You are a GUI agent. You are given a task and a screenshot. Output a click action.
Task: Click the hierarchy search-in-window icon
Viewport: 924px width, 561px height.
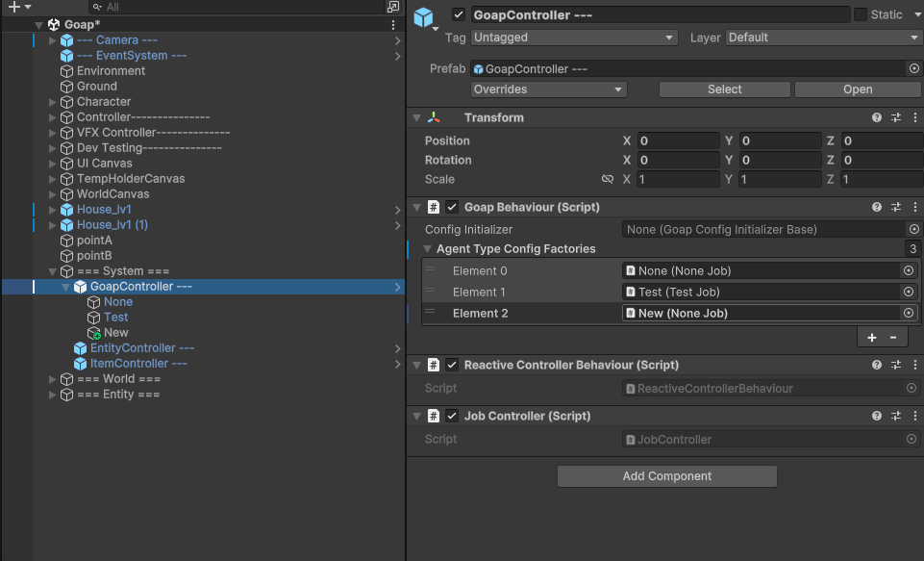(x=393, y=7)
